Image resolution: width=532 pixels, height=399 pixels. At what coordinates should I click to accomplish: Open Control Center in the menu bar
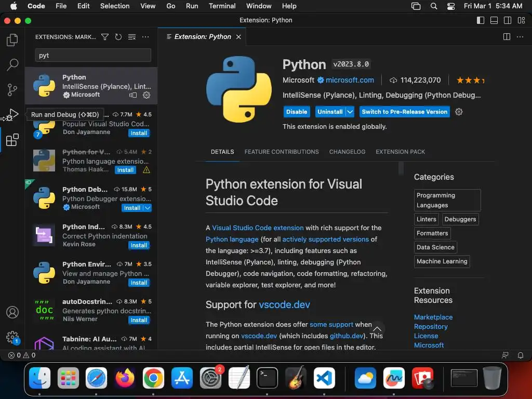click(x=450, y=6)
